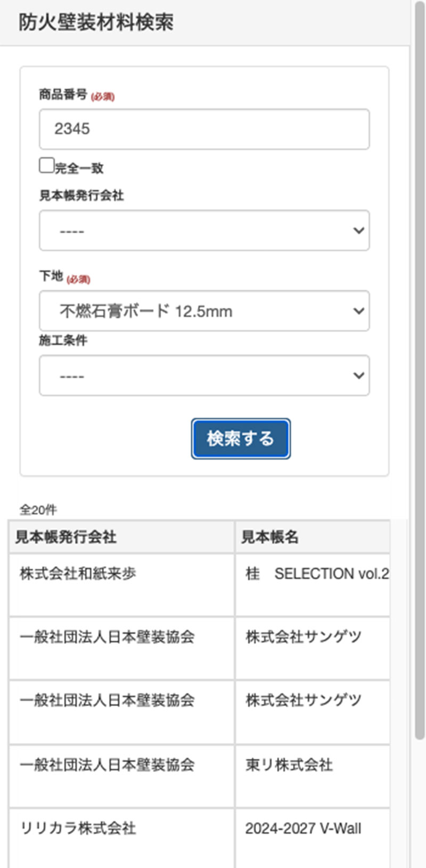This screenshot has width=426, height=868.
Task: Enable the 完全一致 checkbox
Action: pyautogui.click(x=47, y=166)
